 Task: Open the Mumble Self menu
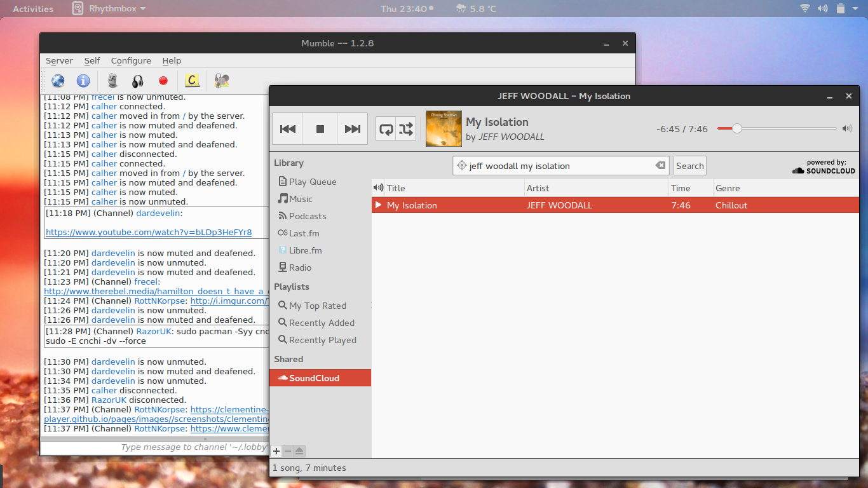[x=92, y=60]
